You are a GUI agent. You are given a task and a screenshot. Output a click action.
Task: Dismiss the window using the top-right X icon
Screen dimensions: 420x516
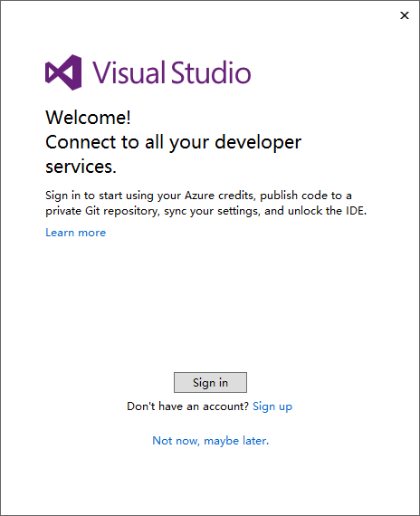tap(405, 15)
